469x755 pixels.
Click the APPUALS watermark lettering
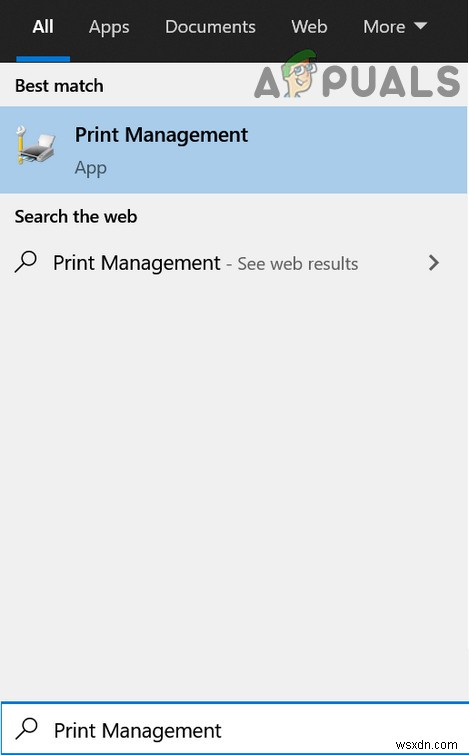pyautogui.click(x=357, y=81)
